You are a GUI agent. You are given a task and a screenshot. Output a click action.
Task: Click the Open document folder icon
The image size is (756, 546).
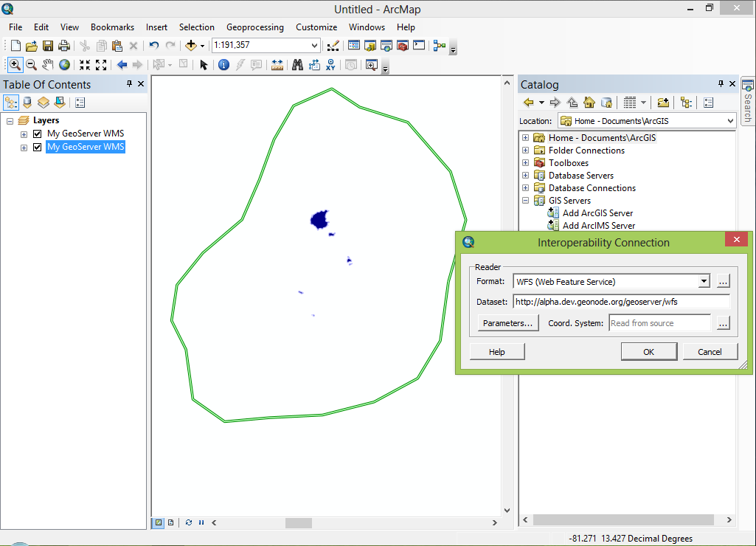click(x=31, y=46)
